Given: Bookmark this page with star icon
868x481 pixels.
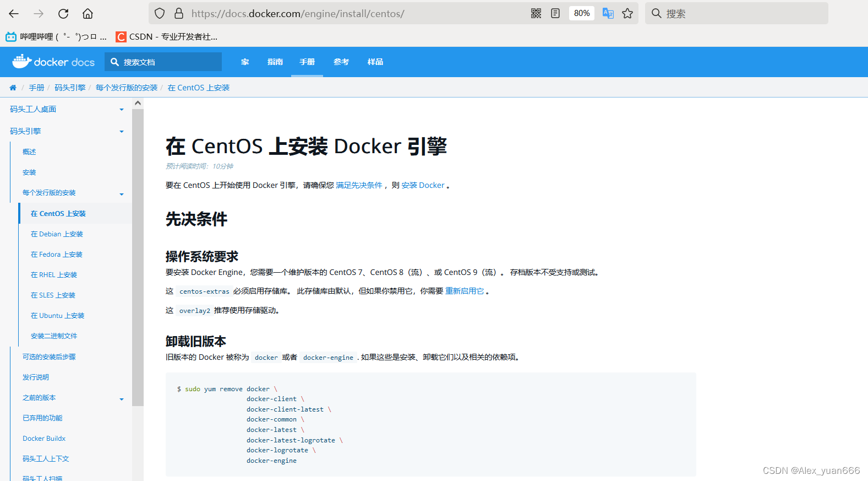Looking at the screenshot, I should tap(627, 13).
